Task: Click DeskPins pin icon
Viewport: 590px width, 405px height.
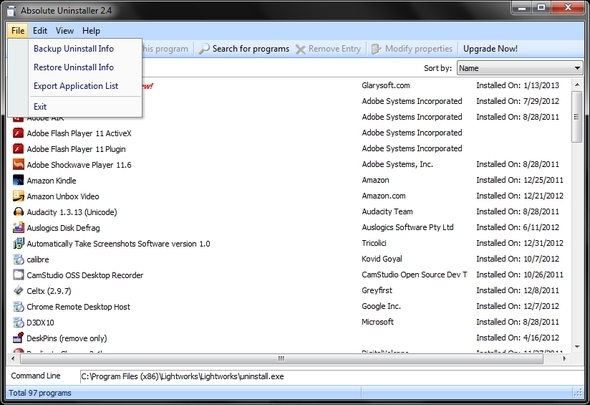Action: tap(18, 338)
